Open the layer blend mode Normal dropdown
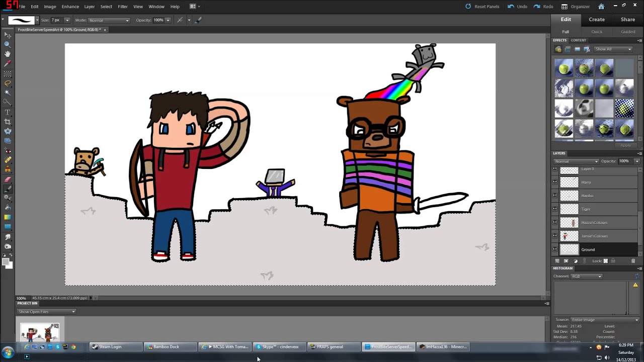The height and width of the screenshot is (362, 644). 576,161
